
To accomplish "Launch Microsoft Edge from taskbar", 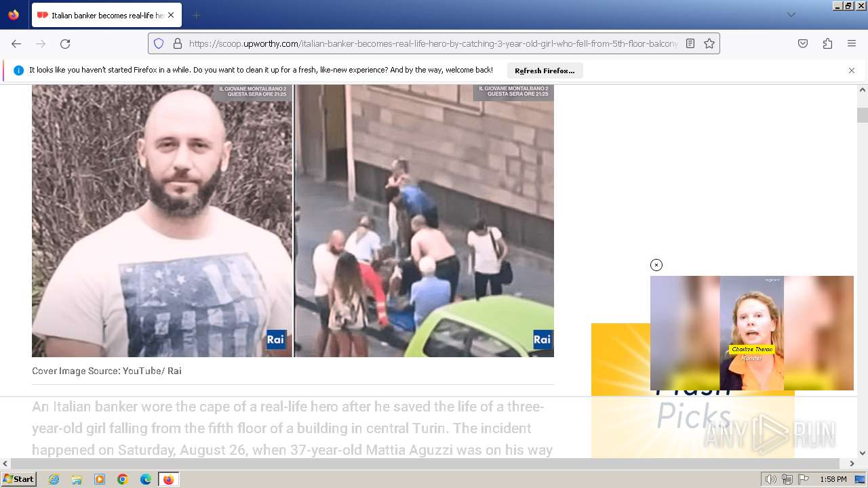I will pos(146,479).
